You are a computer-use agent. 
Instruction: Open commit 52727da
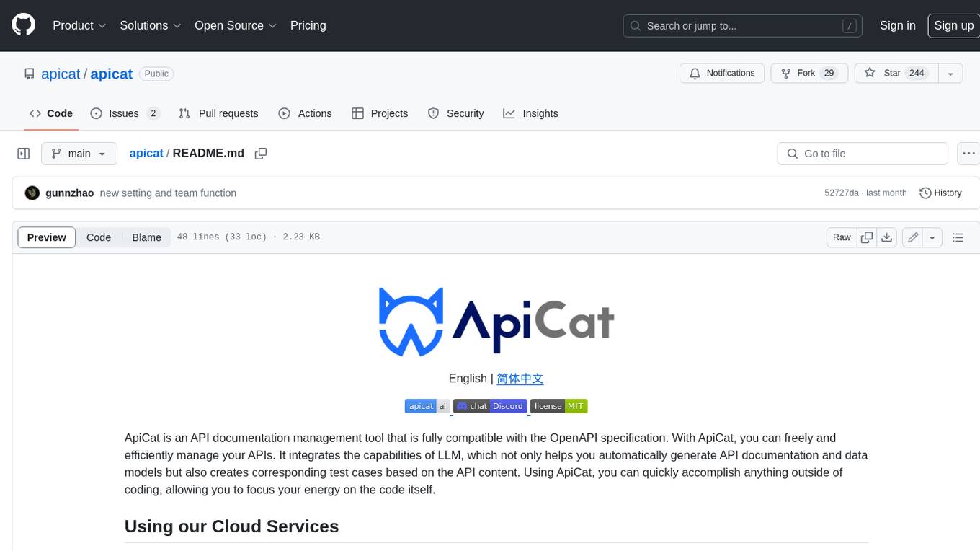tap(841, 193)
